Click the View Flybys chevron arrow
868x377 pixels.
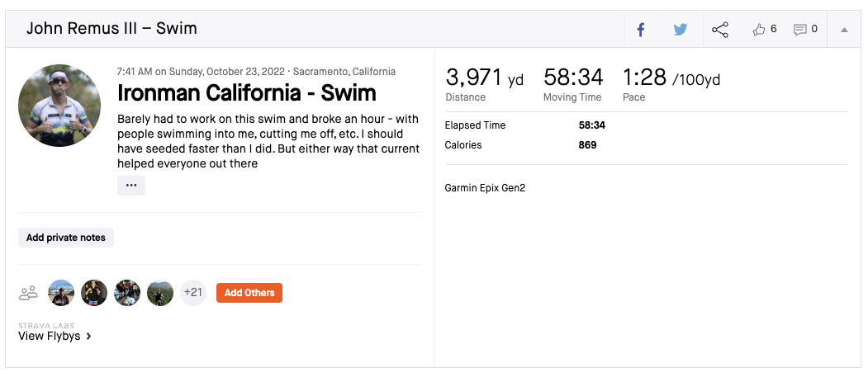88,337
